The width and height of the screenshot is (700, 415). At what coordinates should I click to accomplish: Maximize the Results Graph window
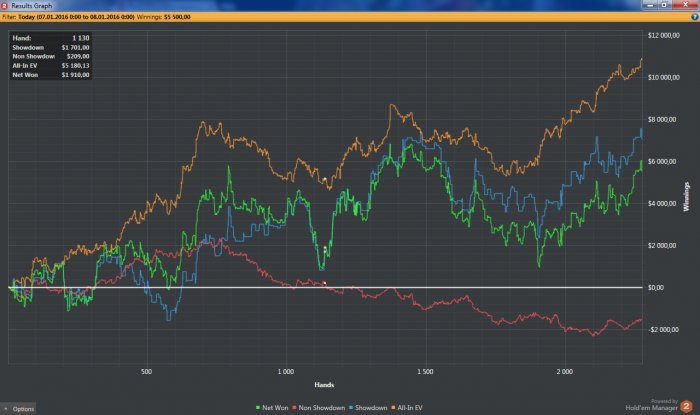point(664,4)
